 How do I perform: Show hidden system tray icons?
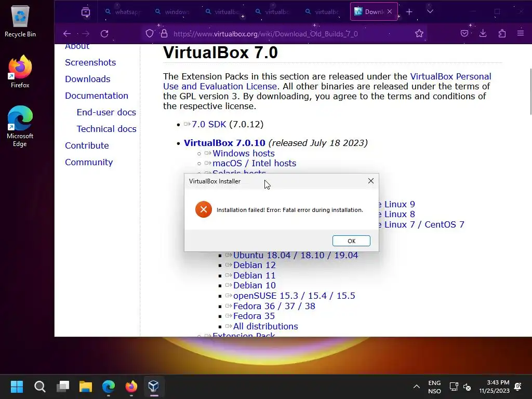(x=417, y=387)
